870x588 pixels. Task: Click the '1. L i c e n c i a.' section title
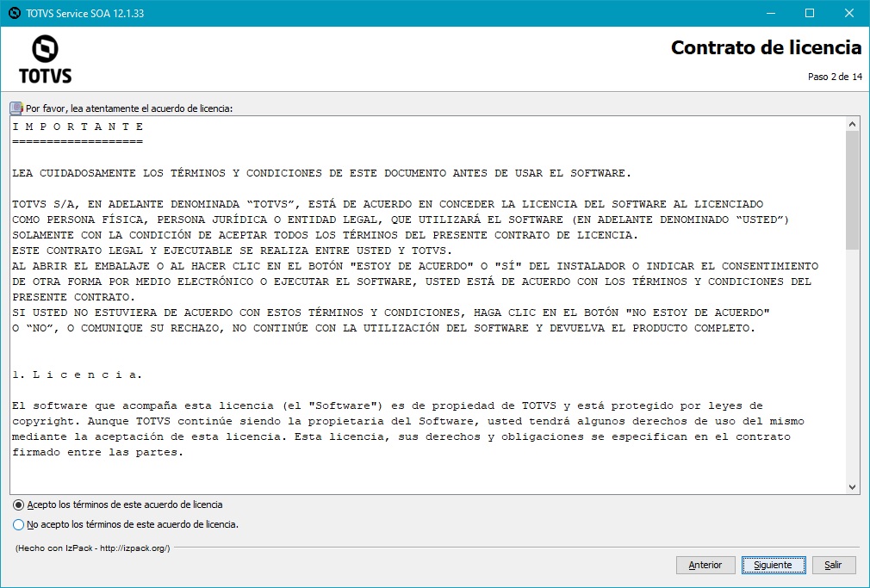tap(78, 375)
